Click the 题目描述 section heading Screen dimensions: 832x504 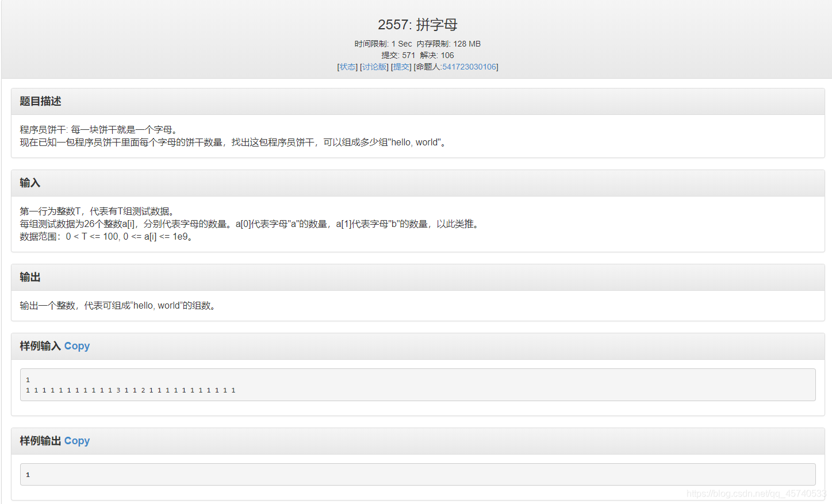(x=40, y=101)
